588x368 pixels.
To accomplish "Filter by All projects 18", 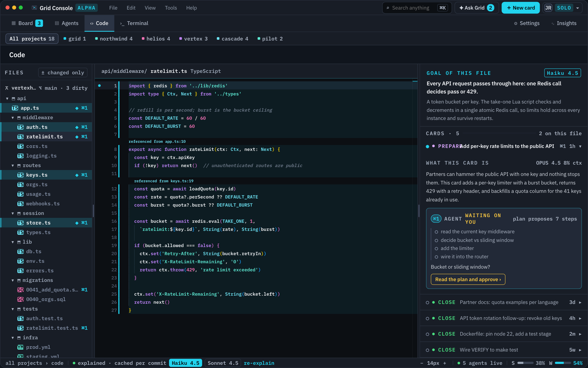I will 32,39.
